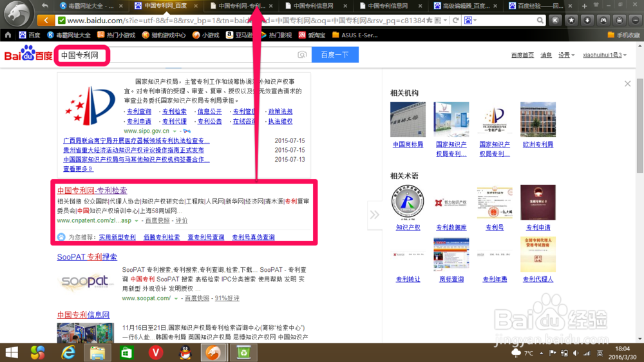Open Windows Store from the taskbar
The width and height of the screenshot is (644, 362).
(126, 352)
